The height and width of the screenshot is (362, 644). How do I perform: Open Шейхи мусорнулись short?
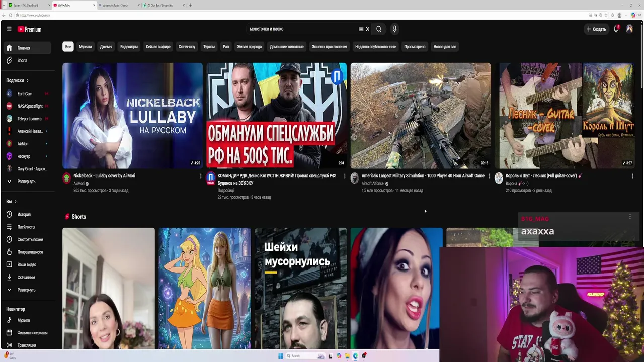pos(300,288)
